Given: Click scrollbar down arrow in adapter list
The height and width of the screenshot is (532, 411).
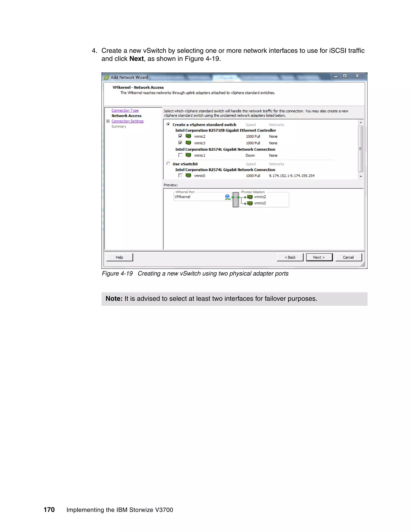Looking at the screenshot, I should coord(361,176).
